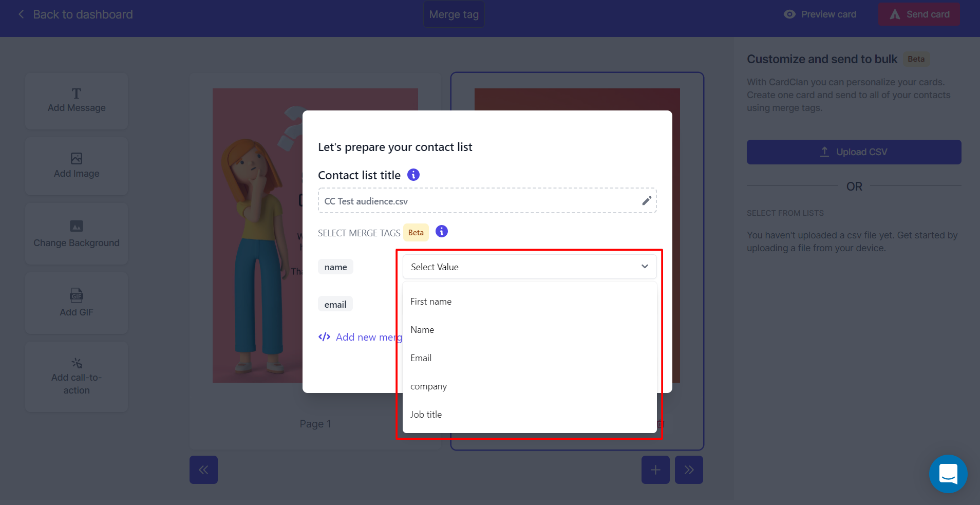
Task: Click the email merge tag chip
Action: (335, 304)
